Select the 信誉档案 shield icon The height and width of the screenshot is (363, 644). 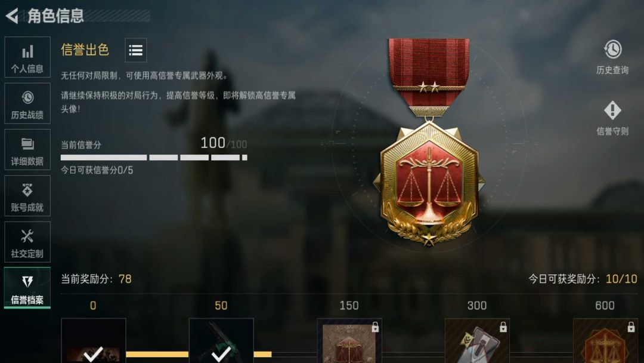point(27,282)
